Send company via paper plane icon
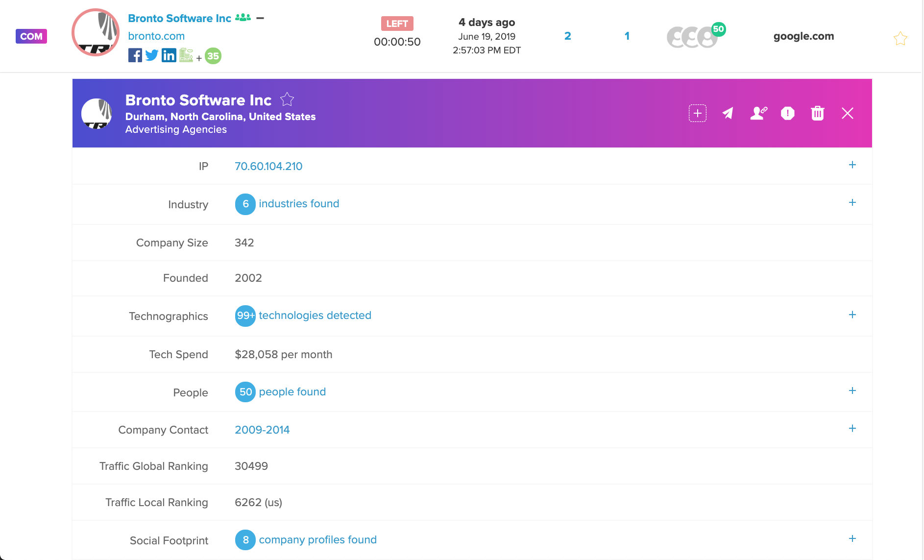 pos(728,113)
